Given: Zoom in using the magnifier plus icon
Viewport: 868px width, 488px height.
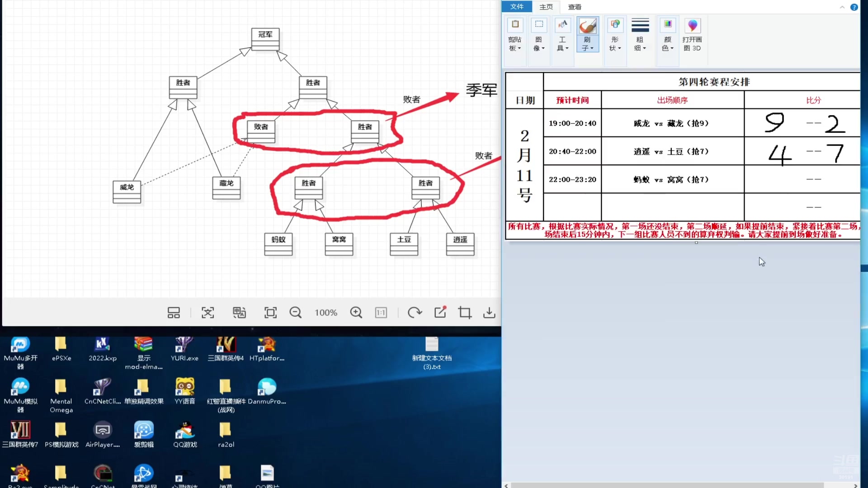Looking at the screenshot, I should pos(356,313).
